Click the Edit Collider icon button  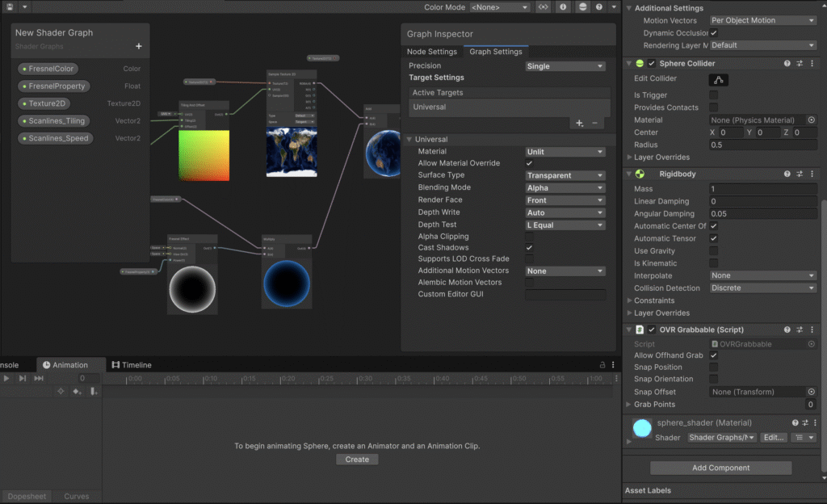(718, 79)
